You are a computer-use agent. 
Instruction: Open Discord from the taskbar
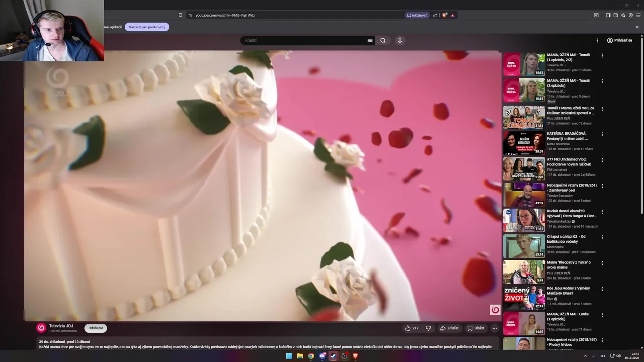tap(323, 356)
